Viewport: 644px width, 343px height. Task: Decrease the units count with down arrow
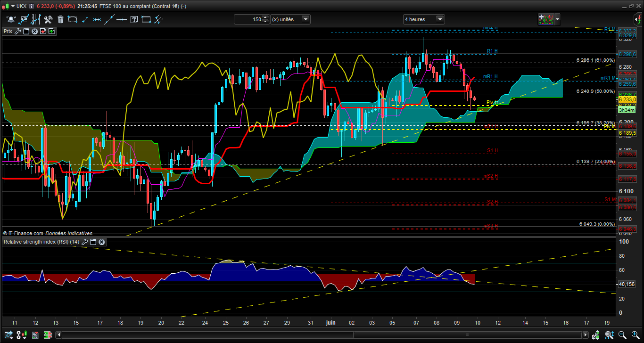pyautogui.click(x=265, y=21)
